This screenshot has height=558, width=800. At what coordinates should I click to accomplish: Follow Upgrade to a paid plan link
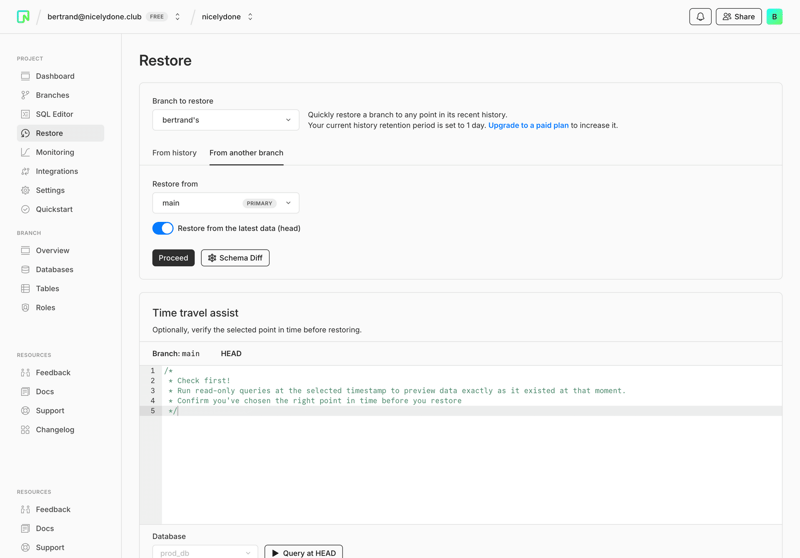[528, 125]
